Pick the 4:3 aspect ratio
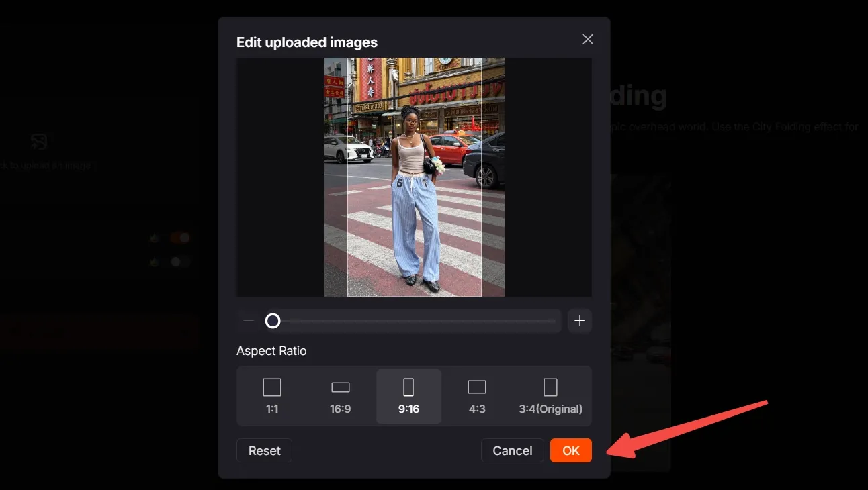Screen dimensions: 868x490 [477, 396]
